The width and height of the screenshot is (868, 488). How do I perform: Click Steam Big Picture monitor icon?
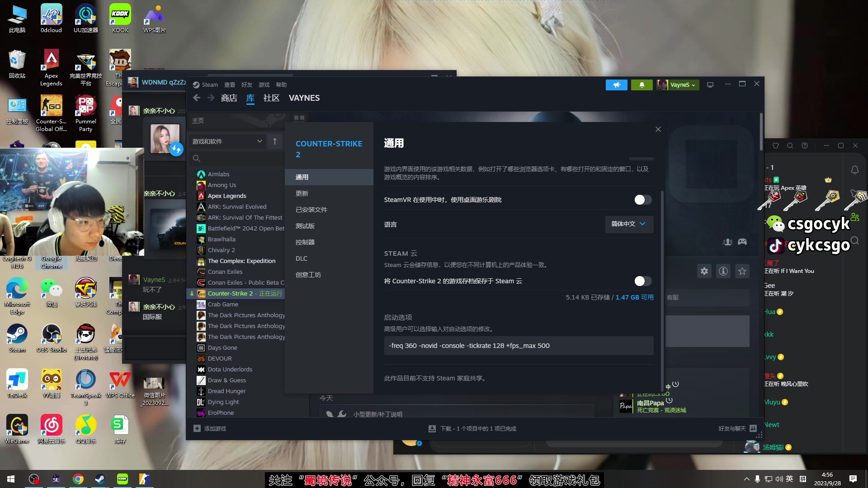coord(710,85)
